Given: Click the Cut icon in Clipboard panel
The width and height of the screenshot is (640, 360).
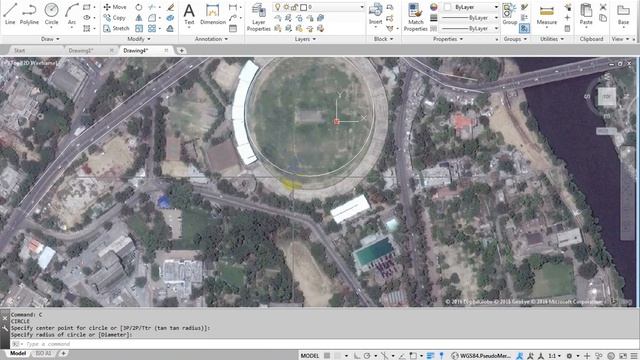Looking at the screenshot, I should pyautogui.click(x=603, y=7).
